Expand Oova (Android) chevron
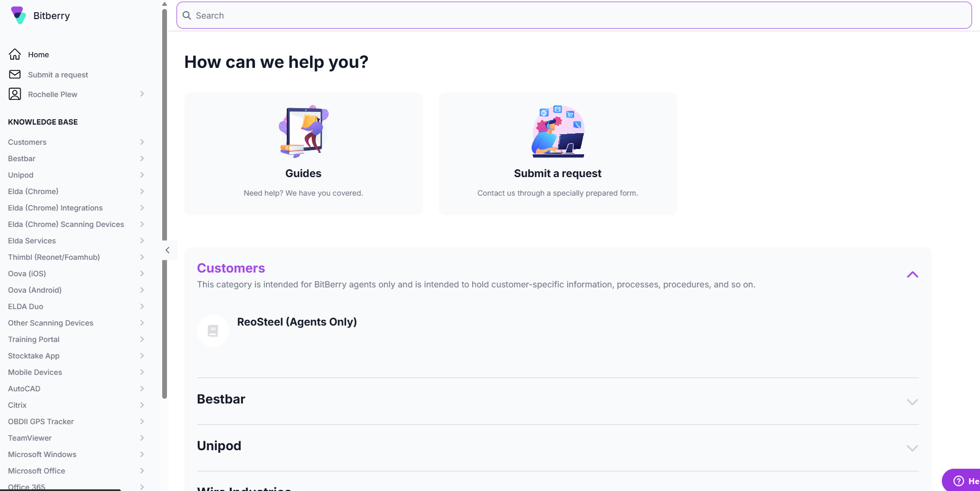The image size is (980, 491). [142, 290]
